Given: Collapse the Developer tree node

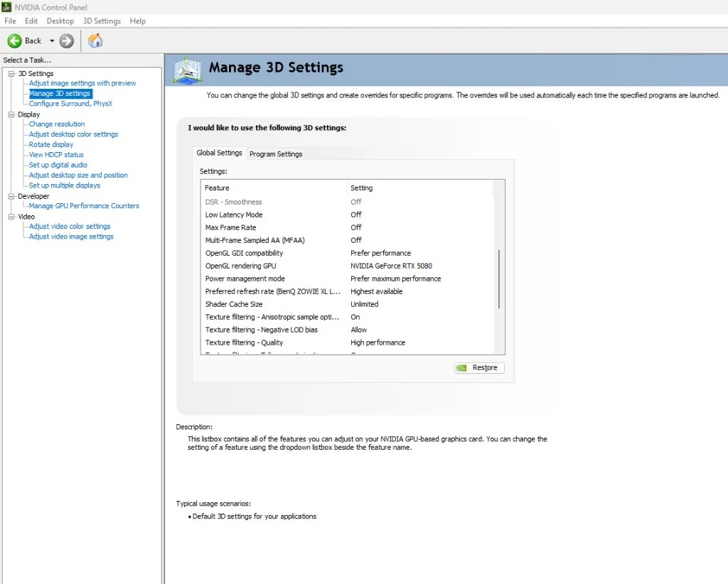Looking at the screenshot, I should [11, 196].
